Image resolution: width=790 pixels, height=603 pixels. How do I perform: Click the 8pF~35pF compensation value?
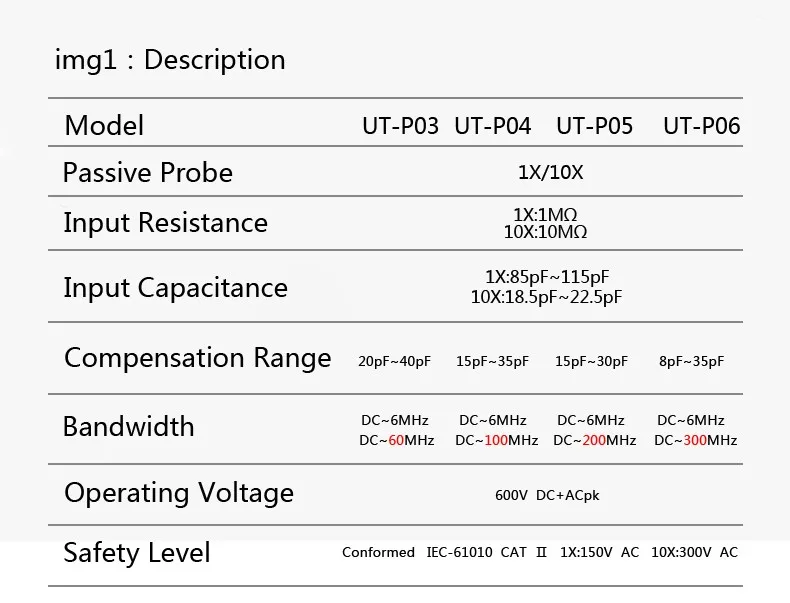point(692,361)
